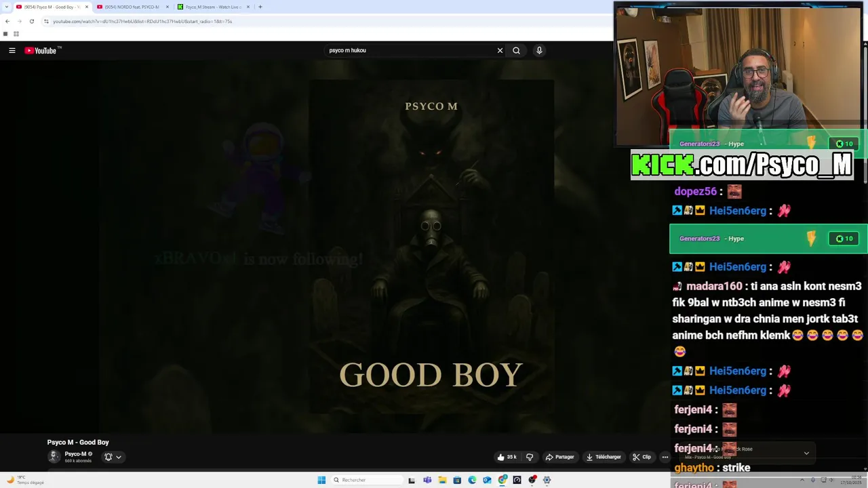
Task: Clear the YouTube search text
Action: pyautogui.click(x=500, y=50)
